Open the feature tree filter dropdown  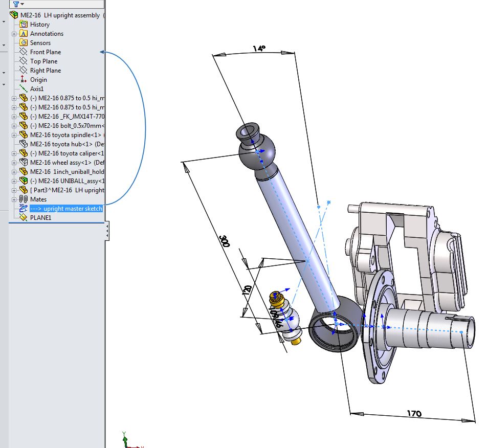[x=19, y=4]
